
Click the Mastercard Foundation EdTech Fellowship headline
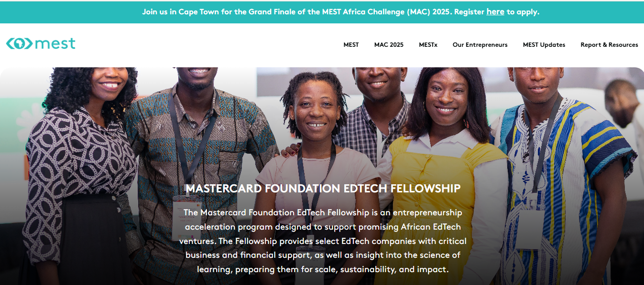[323, 189]
